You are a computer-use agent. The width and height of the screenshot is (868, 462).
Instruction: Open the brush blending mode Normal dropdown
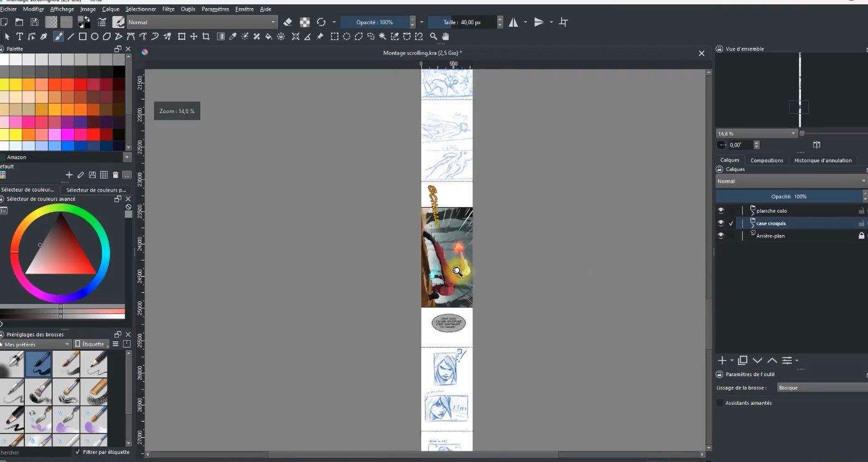[202, 22]
